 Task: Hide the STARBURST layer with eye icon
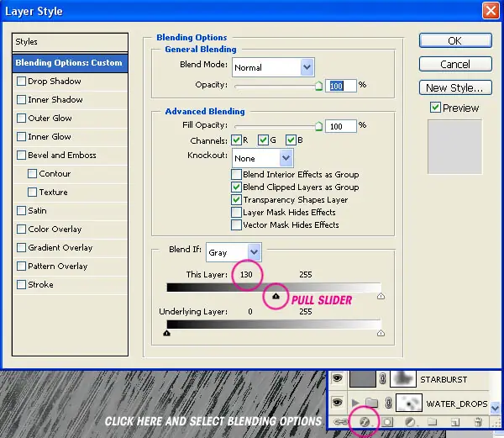(337, 378)
